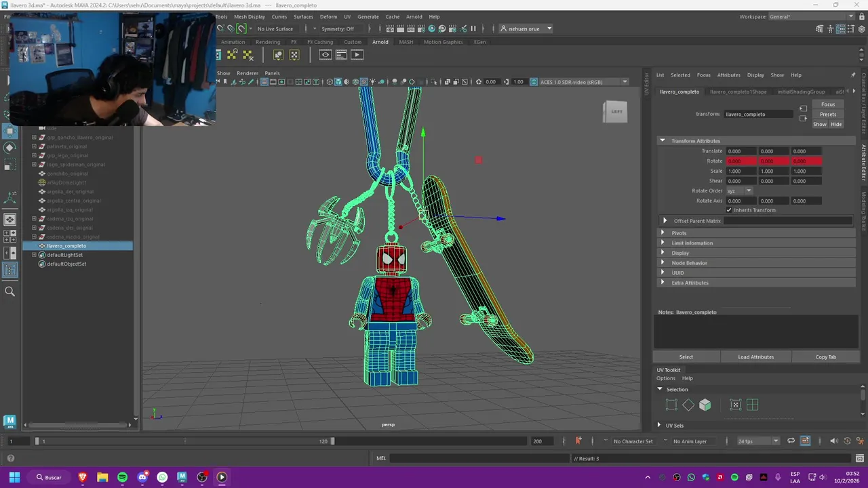Pause Viewport 2.0 updates icon
Image resolution: width=868 pixels, height=488 pixels.
pyautogui.click(x=473, y=28)
